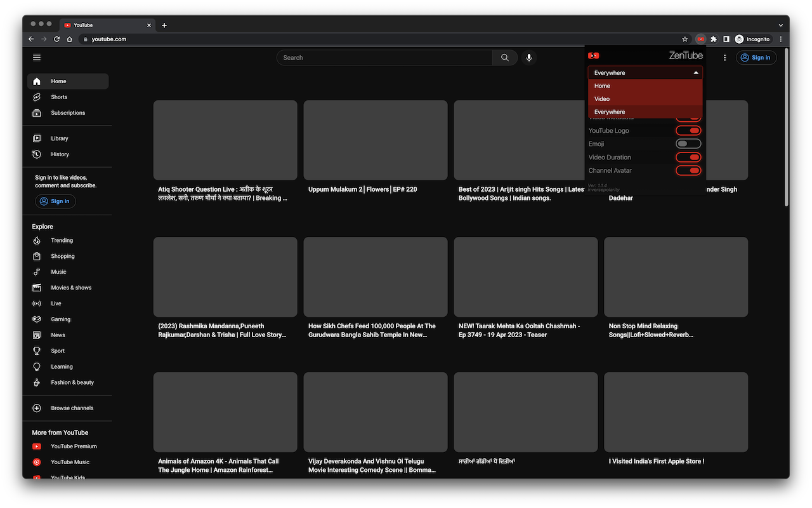812x508 pixels.
Task: Toggle the browser side panel icon
Action: (726, 39)
